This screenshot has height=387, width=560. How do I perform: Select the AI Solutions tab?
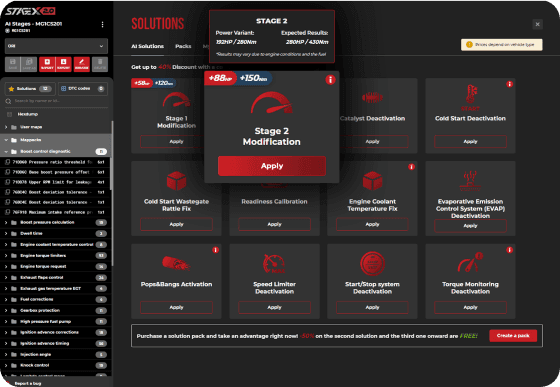pos(148,46)
